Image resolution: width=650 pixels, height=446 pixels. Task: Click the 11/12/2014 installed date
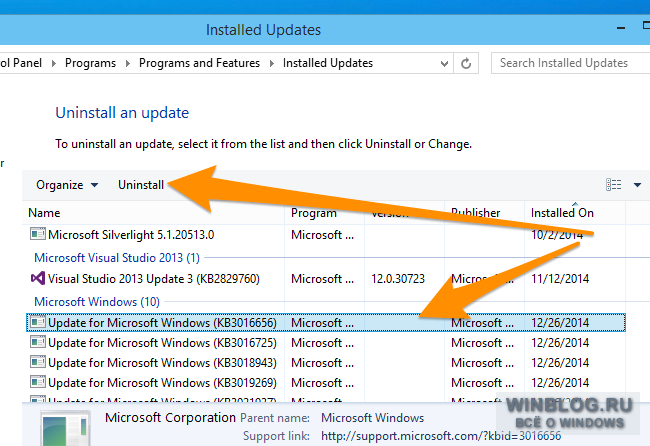coord(560,279)
